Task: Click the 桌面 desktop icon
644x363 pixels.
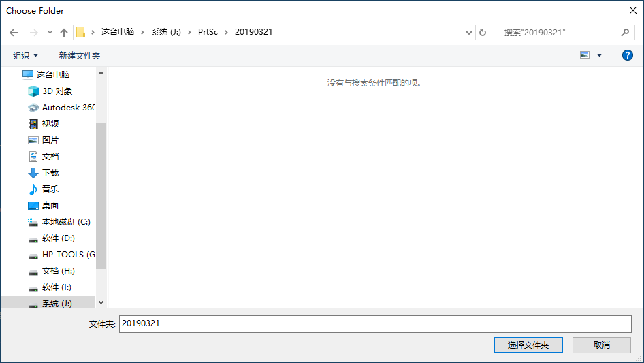Action: (x=33, y=206)
